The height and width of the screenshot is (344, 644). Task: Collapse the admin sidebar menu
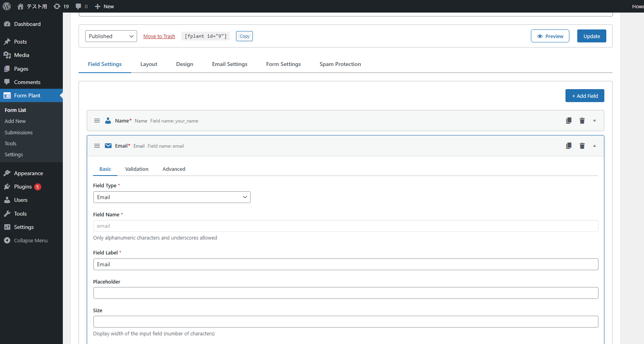pyautogui.click(x=31, y=240)
